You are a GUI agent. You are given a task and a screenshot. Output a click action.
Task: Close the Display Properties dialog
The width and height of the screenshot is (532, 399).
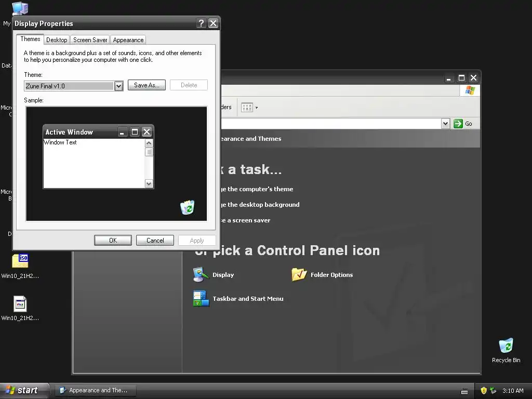point(213,23)
